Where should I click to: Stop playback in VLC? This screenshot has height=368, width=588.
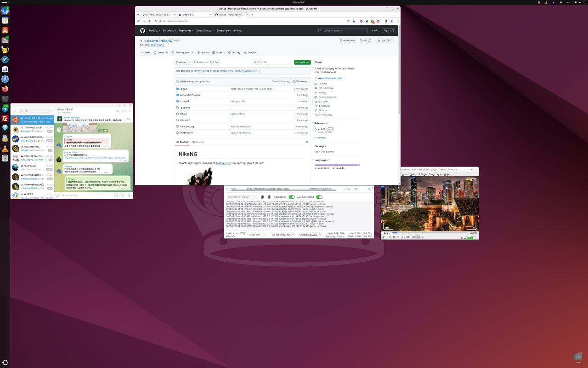394,237
